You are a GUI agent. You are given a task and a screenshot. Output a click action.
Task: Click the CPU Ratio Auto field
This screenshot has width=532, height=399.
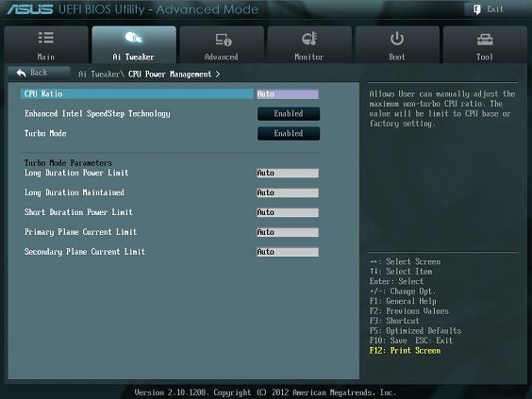click(288, 94)
